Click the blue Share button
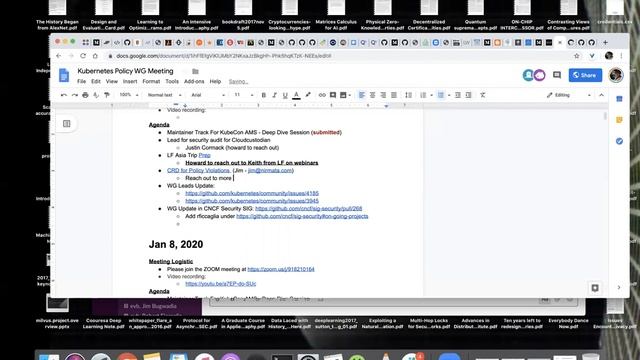 [585, 75]
